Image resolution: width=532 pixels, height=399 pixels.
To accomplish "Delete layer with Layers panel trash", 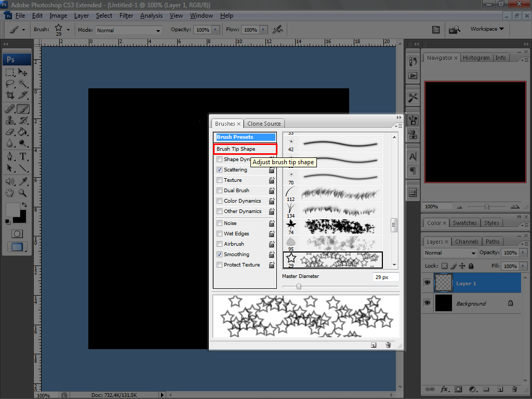I will [x=514, y=389].
